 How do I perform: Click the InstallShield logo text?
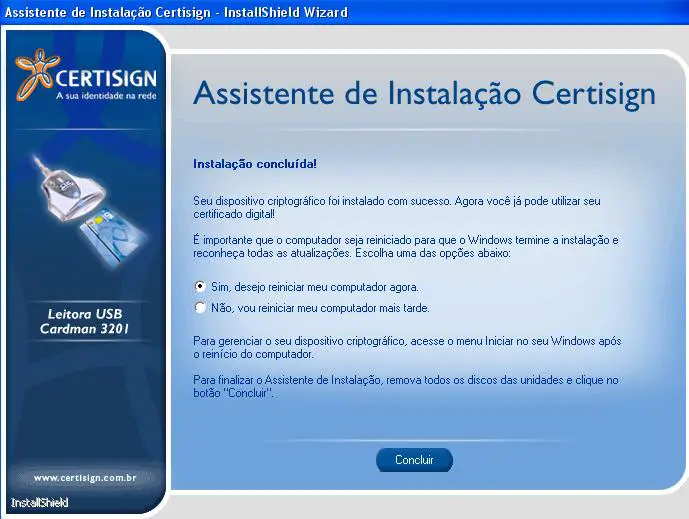pyautogui.click(x=40, y=503)
